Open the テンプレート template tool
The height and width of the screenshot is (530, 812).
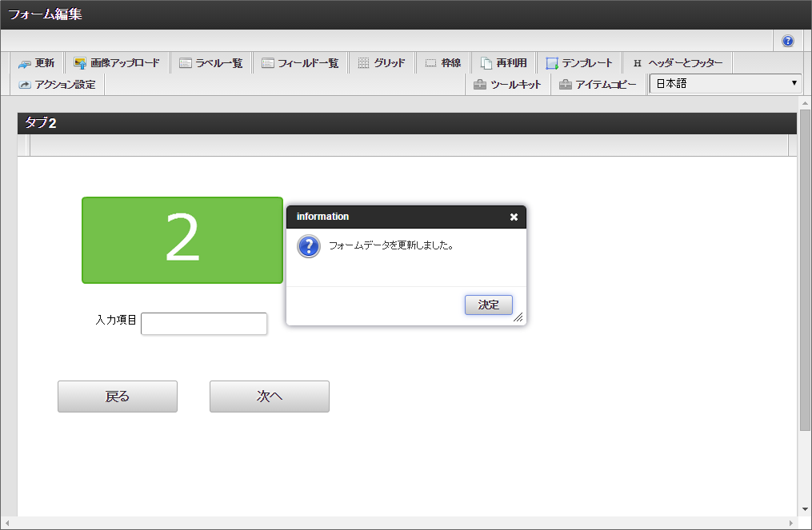(x=579, y=63)
